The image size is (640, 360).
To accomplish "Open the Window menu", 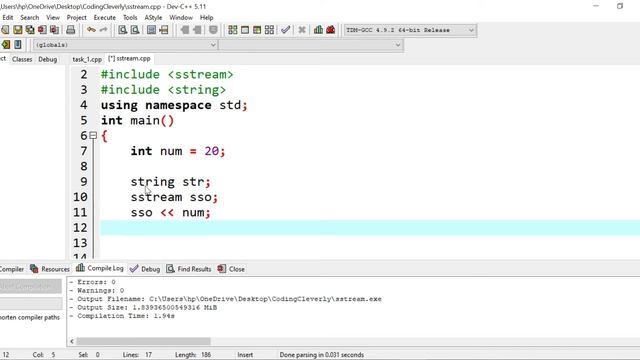I will [181, 18].
